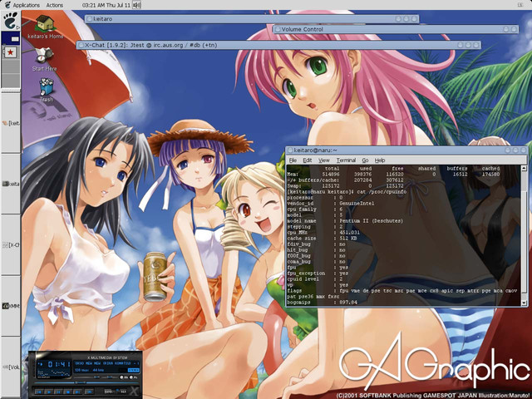The width and height of the screenshot is (532, 399).
Task: Click XMMS next track button
Action: click(77, 392)
